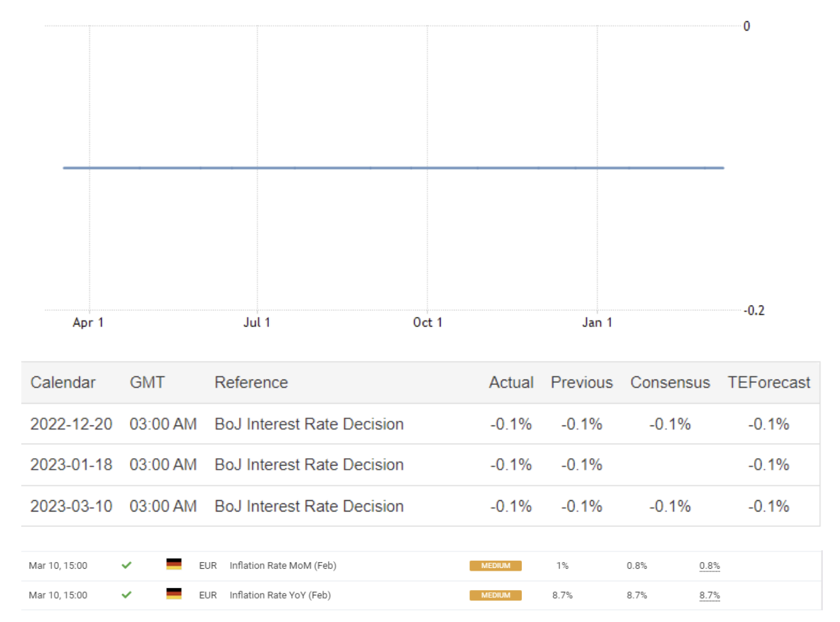Click the green checkmark beside Inflation Rate MoM
This screenshot has width=840, height=622.
click(127, 566)
